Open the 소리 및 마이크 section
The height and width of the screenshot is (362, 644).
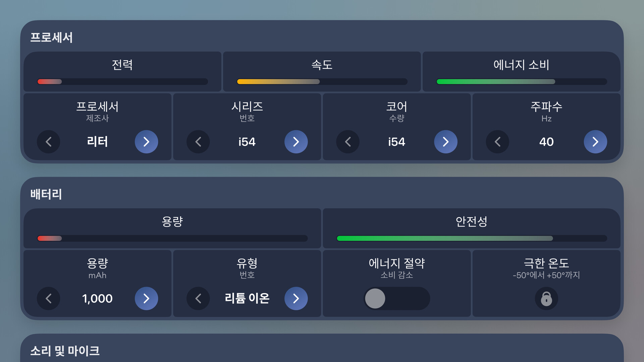65,351
